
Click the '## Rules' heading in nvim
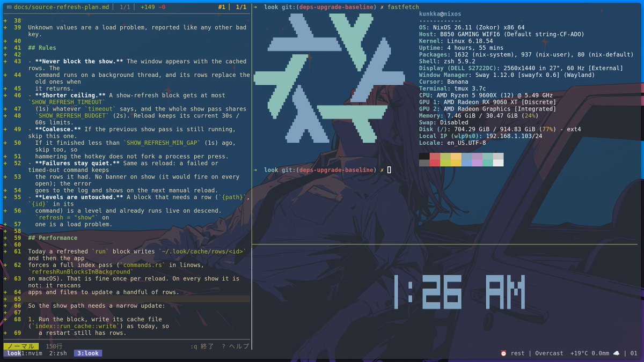click(42, 48)
